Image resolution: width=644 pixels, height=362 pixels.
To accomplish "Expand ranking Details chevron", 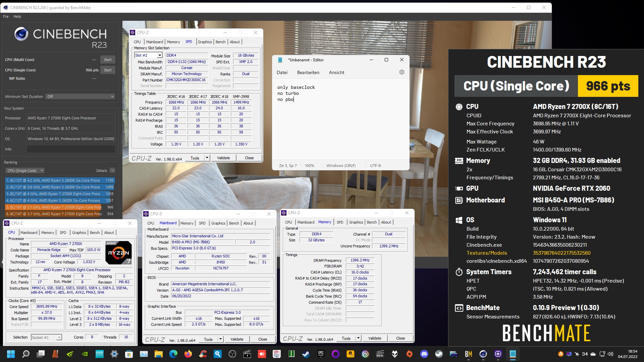I will coord(112,171).
